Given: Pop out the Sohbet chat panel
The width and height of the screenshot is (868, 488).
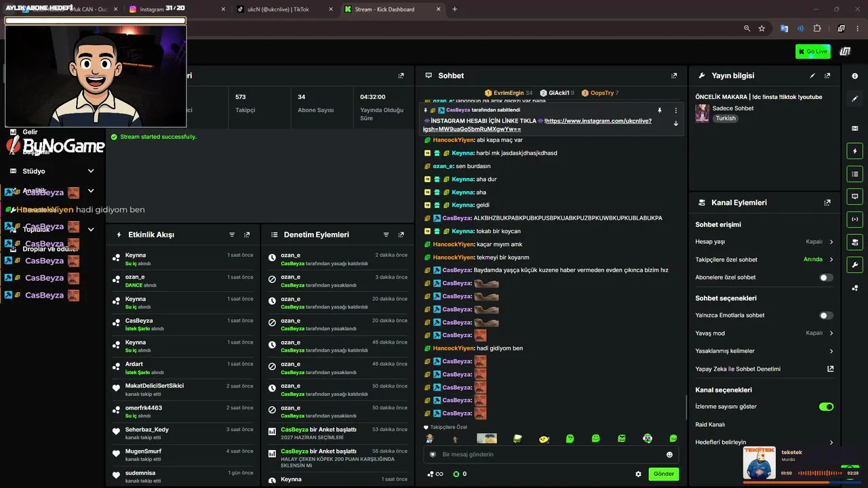Looking at the screenshot, I should (x=674, y=76).
